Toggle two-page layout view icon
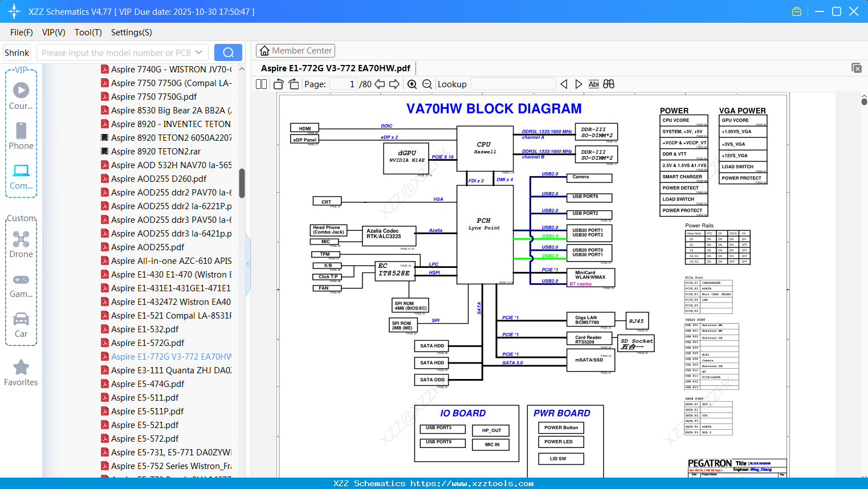868x489 pixels. [261, 84]
